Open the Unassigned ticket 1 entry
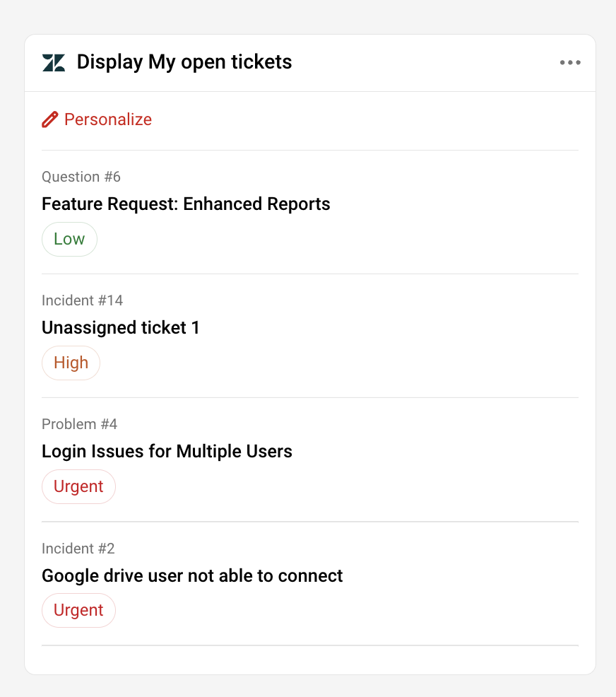The image size is (616, 697). coord(121,328)
